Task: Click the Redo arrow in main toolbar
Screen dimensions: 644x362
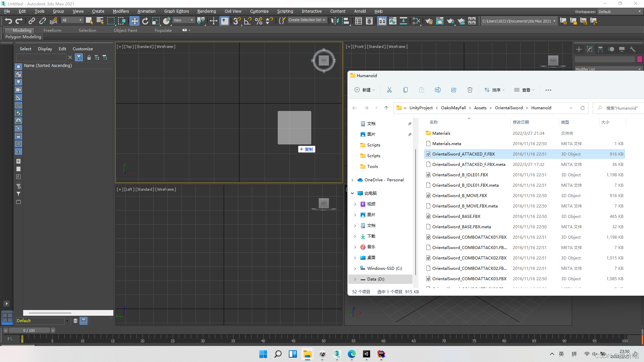Action: 19,21
